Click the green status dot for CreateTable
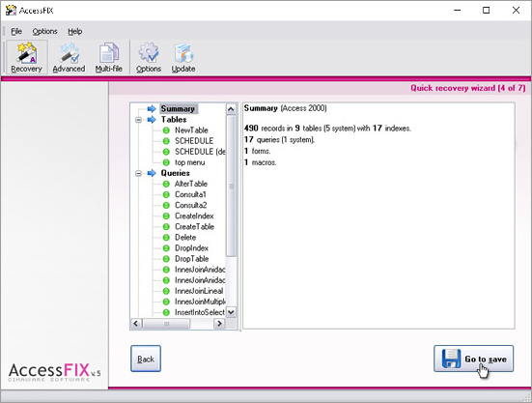This screenshot has height=403, width=532. [166, 227]
